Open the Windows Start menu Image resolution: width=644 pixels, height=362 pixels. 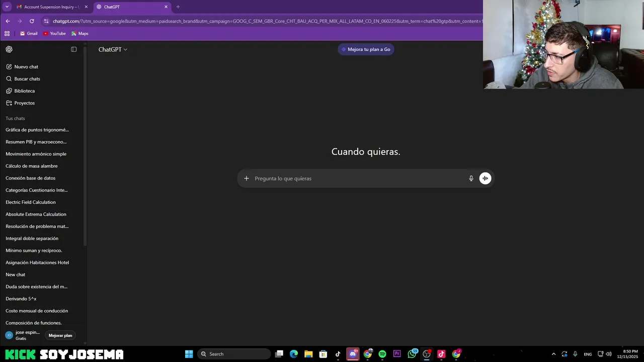[189, 354]
